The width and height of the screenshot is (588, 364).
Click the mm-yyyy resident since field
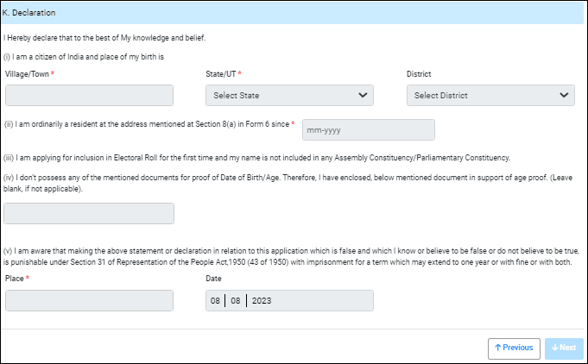(x=368, y=129)
